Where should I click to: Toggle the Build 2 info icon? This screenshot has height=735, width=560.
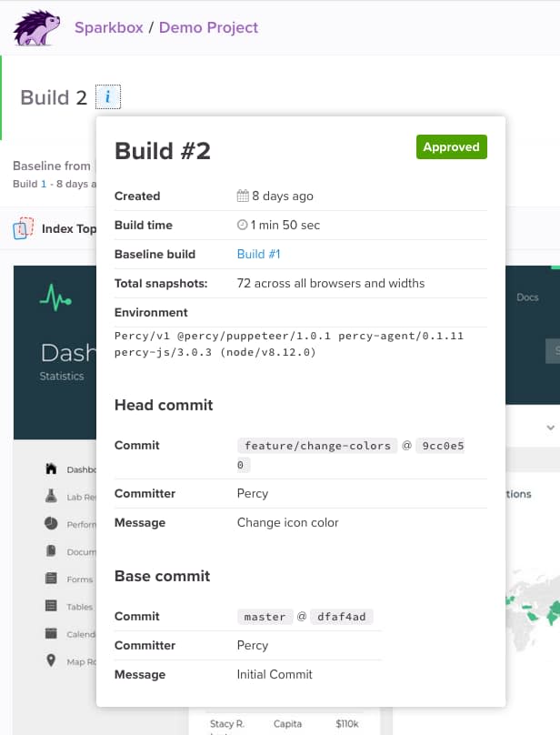[x=108, y=97]
